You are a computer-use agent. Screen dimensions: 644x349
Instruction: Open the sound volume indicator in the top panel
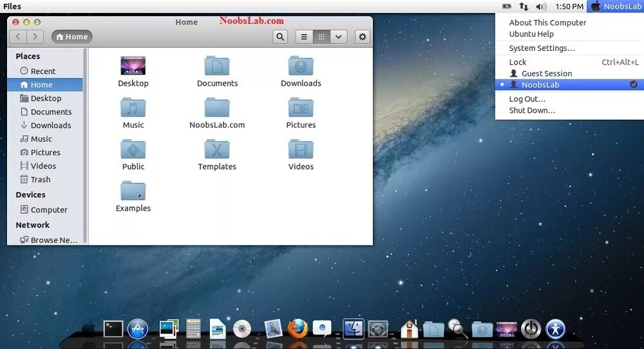541,6
